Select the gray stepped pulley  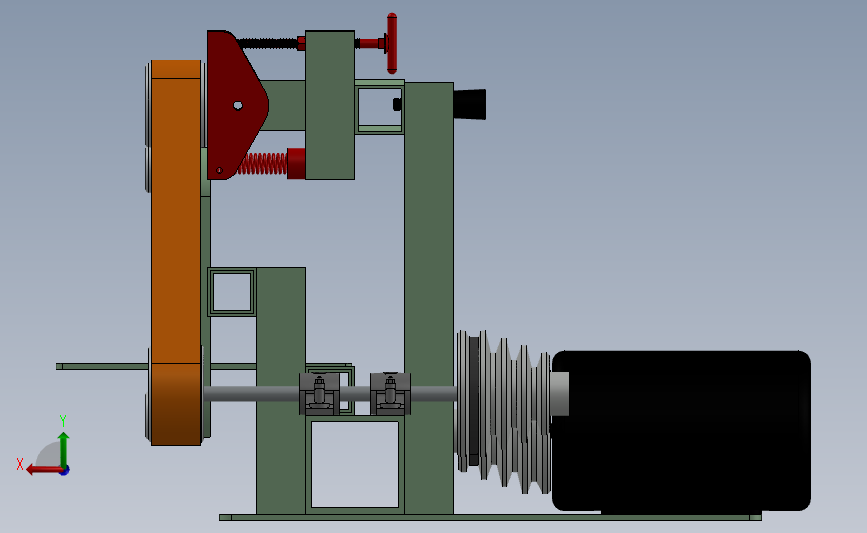[503, 412]
